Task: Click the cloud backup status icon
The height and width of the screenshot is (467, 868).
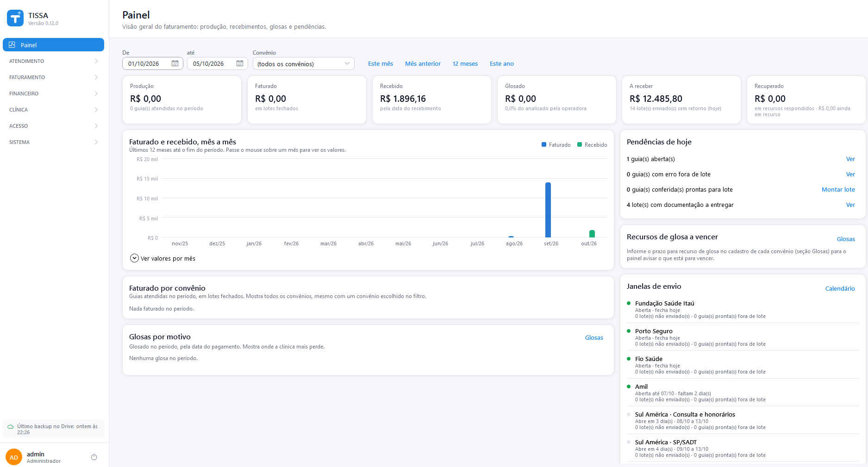Action: (x=10, y=426)
